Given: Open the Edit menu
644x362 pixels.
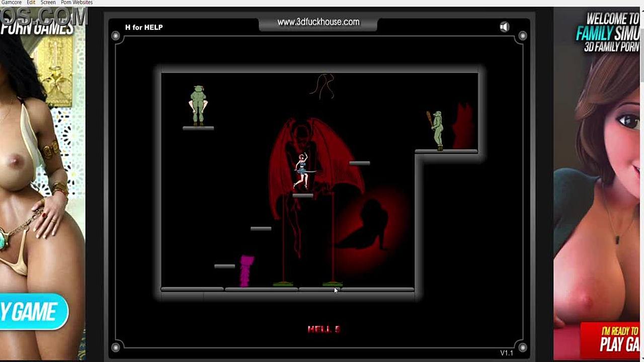Looking at the screenshot, I should click(31, 3).
